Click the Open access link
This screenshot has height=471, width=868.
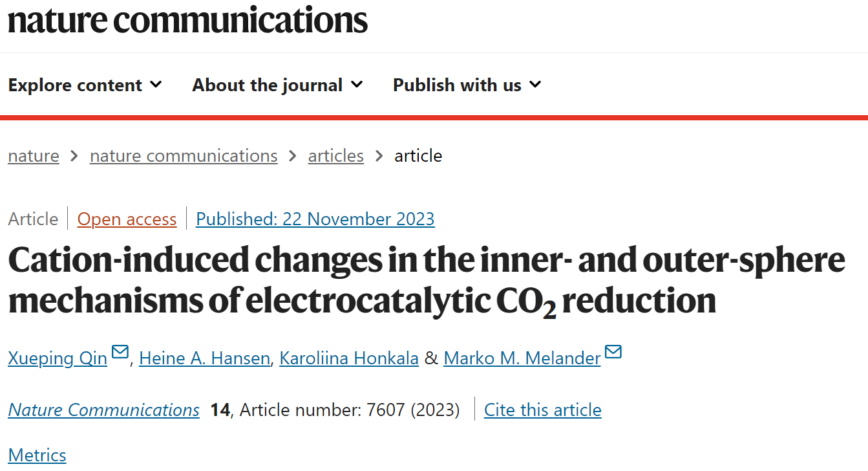point(127,219)
